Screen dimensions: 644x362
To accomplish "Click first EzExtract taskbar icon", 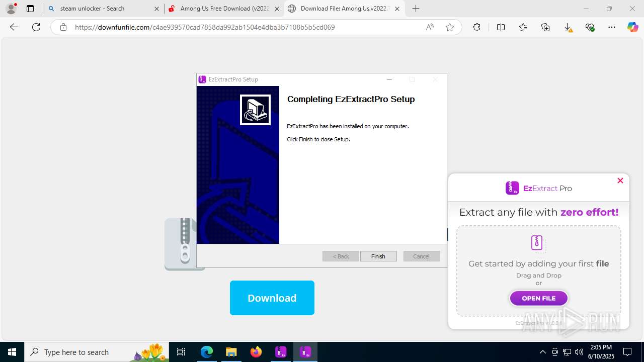I will click(x=281, y=352).
